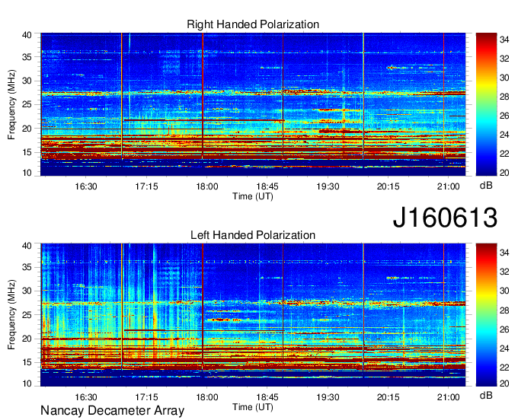Click 32 dB value on Left Handed colorbar

point(504,272)
